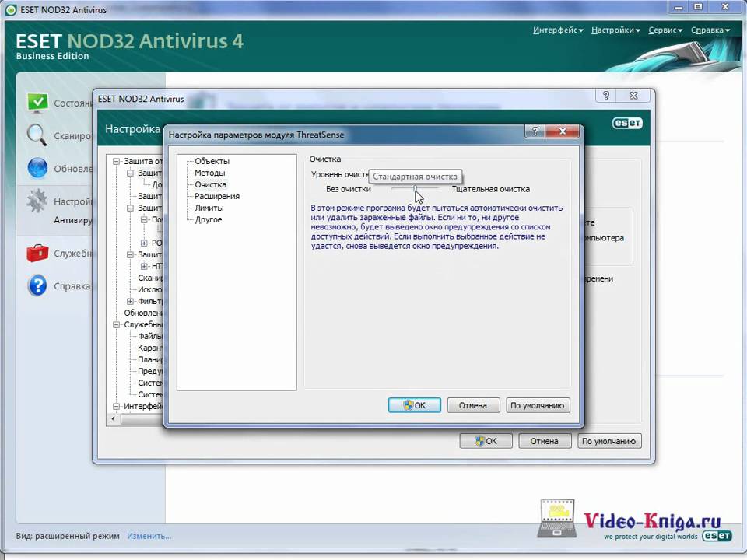Collapse the Служебные tree node
Viewport: 747px width, 560px height.
[116, 325]
